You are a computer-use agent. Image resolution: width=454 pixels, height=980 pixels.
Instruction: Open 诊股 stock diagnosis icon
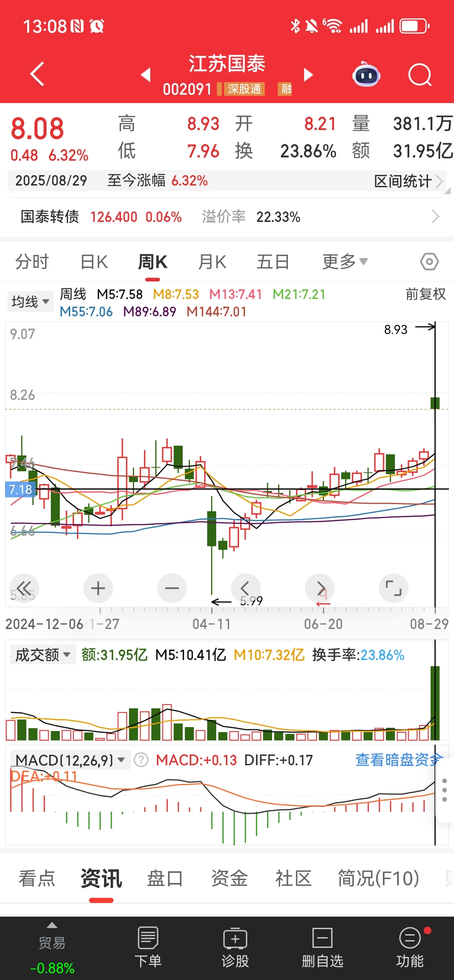click(235, 947)
